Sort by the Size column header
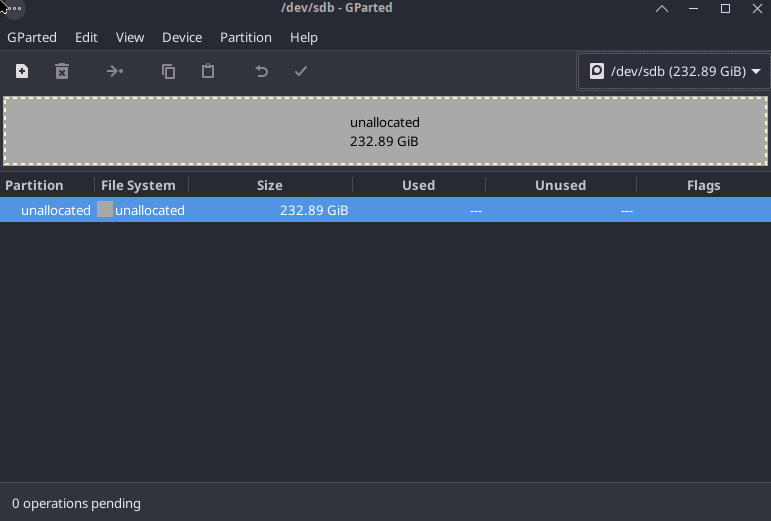771x521 pixels. point(270,185)
